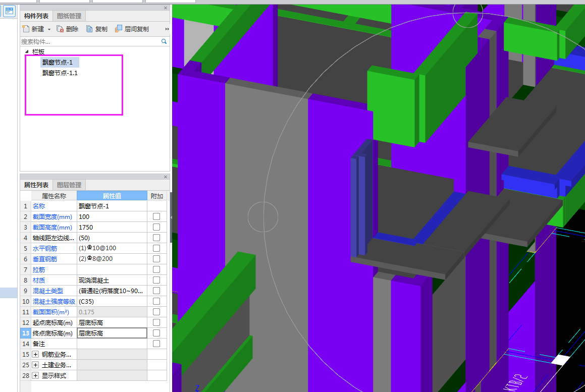Viewport: 585px width, 392px height.
Task: Close the 属性列表 property list panel
Action: (x=166, y=177)
